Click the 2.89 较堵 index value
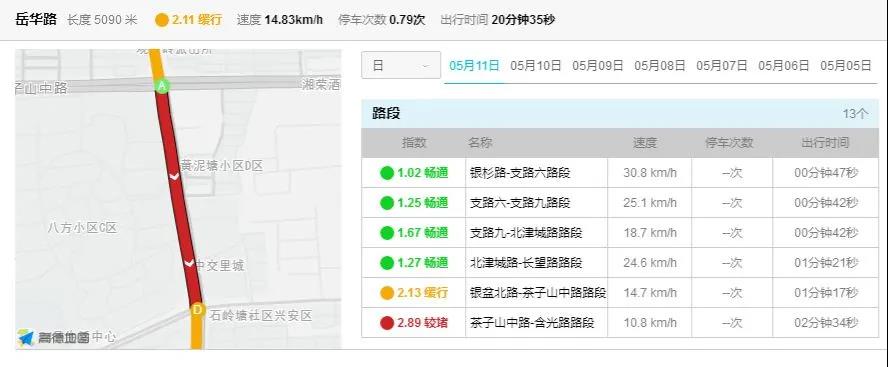888x367 pixels. 422,323
